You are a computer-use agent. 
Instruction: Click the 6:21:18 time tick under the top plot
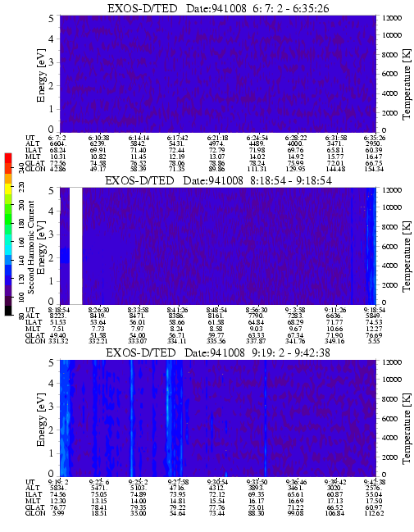click(x=218, y=139)
